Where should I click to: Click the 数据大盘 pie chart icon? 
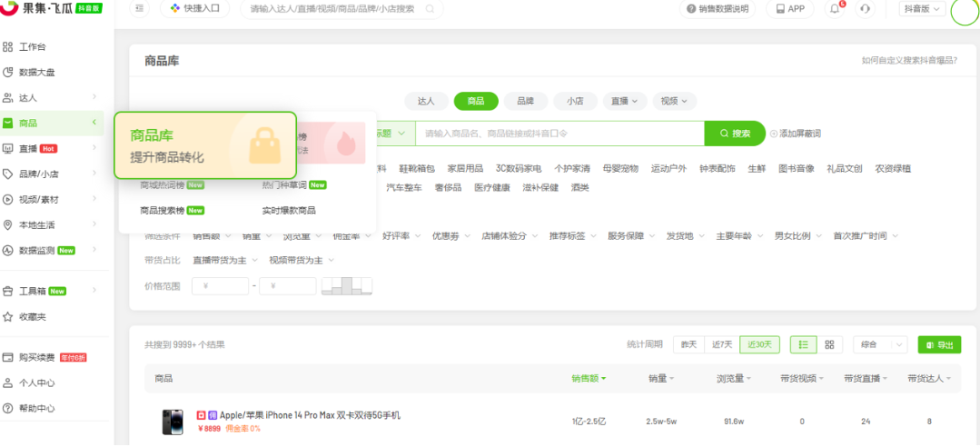pos(7,73)
